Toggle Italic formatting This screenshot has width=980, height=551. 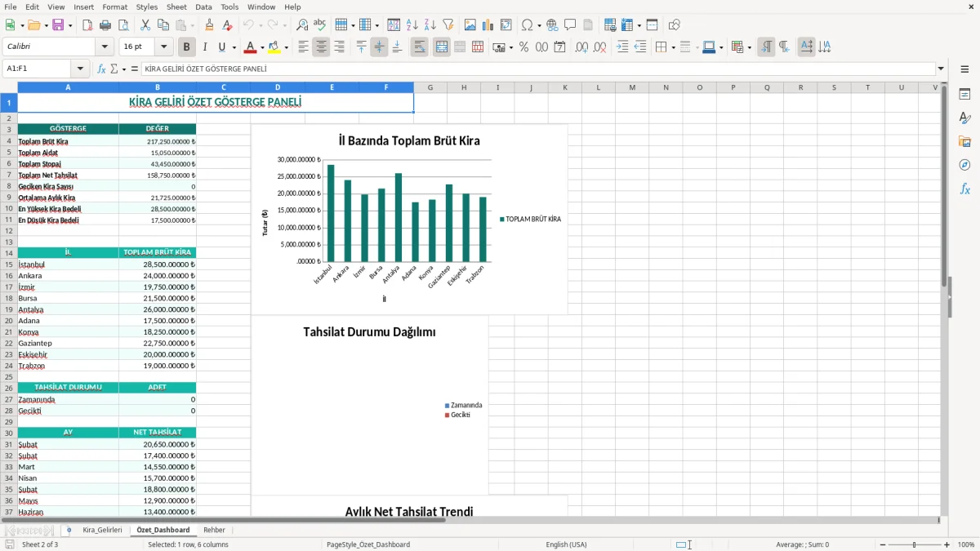pyautogui.click(x=205, y=47)
